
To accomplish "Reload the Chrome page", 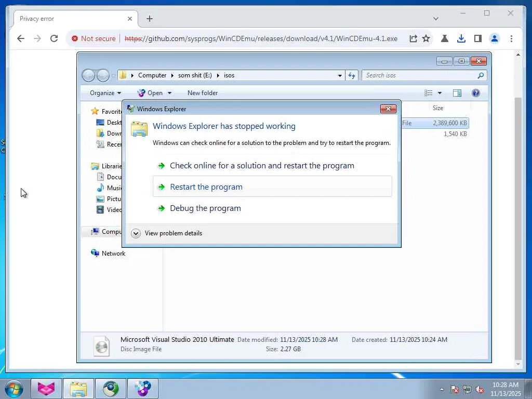I will tap(54, 38).
